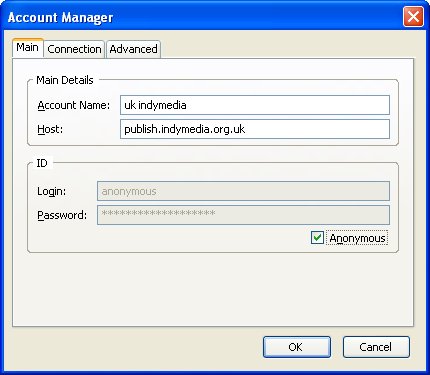Untick the green Anonymous checkbox
This screenshot has width=430, height=375.
tap(317, 238)
